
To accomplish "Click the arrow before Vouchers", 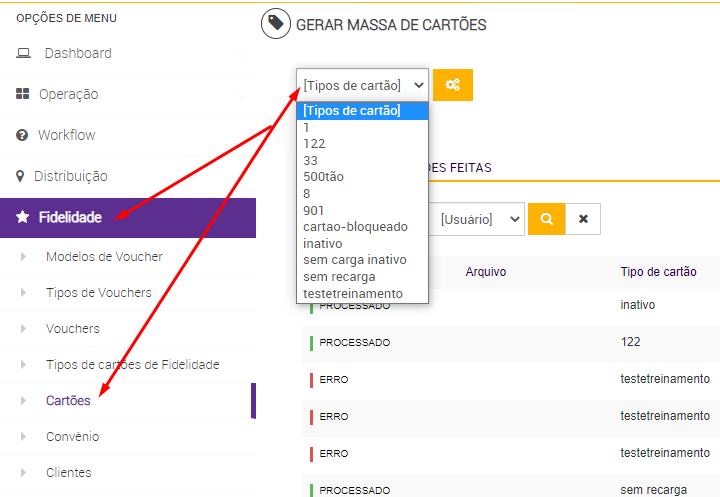I will (x=23, y=329).
